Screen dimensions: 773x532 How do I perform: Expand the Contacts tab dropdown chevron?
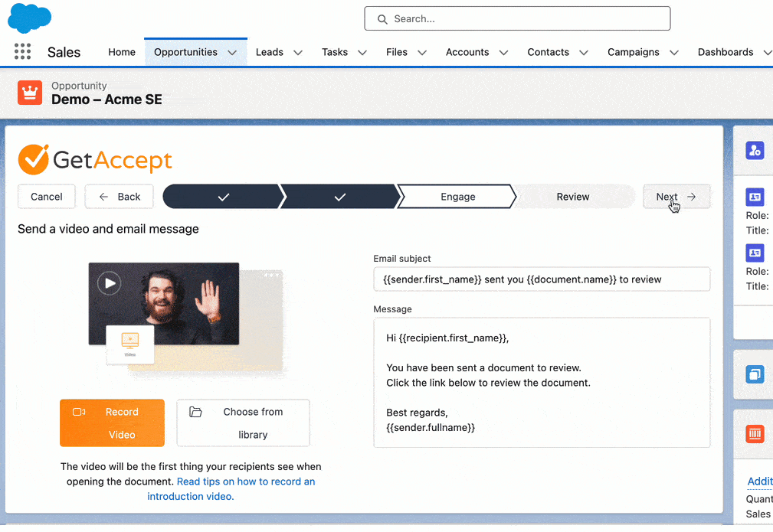(x=584, y=53)
